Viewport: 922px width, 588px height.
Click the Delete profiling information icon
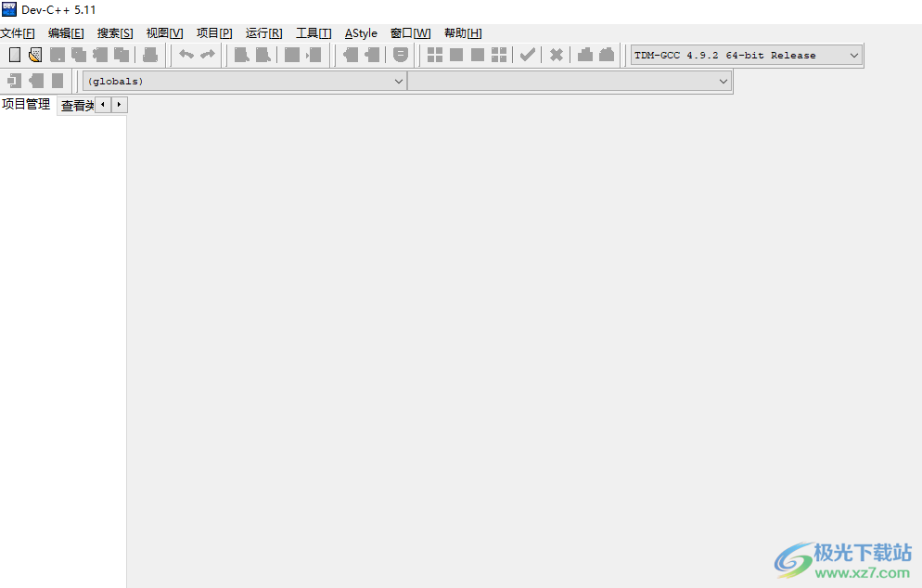[607, 55]
